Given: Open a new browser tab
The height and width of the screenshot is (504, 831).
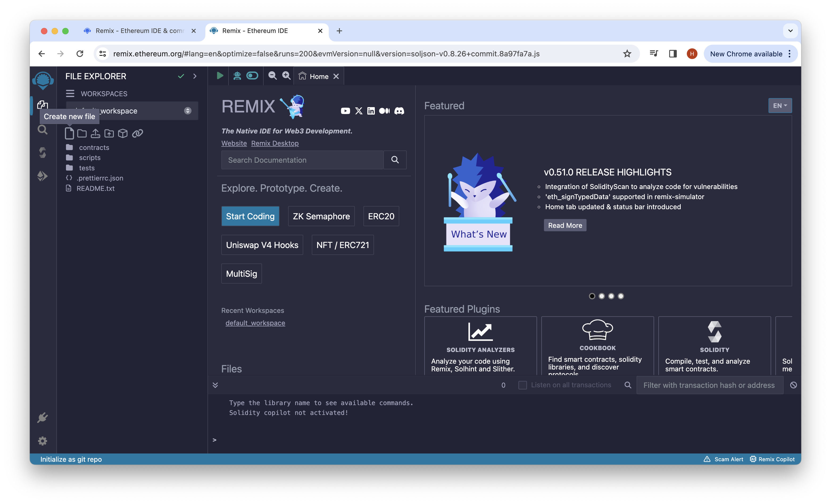Looking at the screenshot, I should pyautogui.click(x=339, y=31).
